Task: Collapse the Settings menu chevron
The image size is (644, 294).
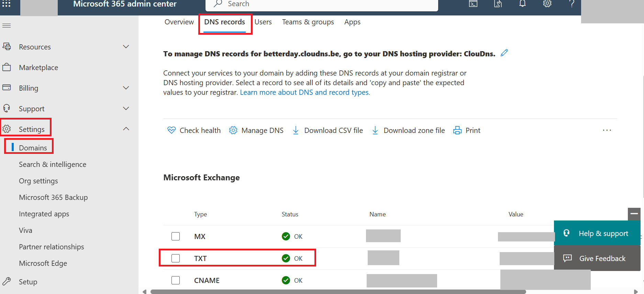Action: 126,129
